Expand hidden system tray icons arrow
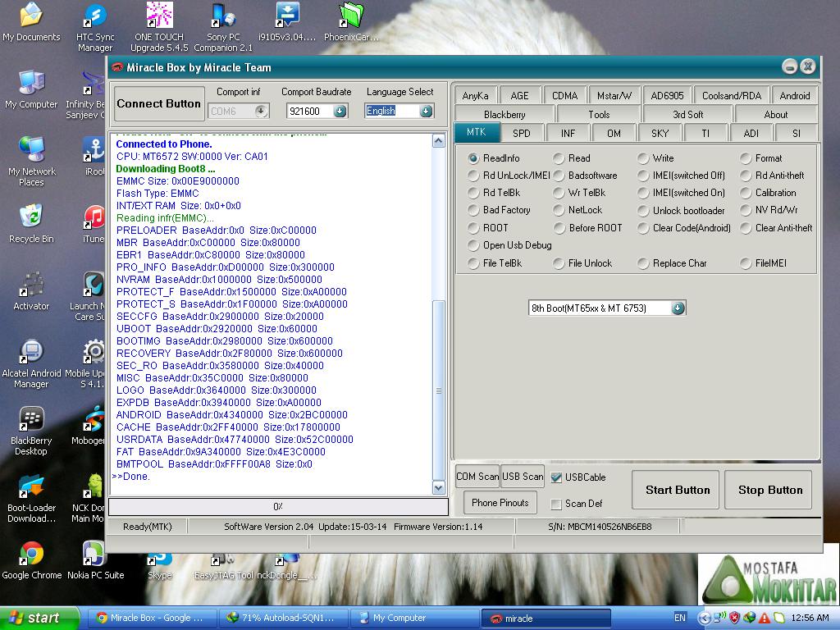The width and height of the screenshot is (840, 630). click(705, 618)
